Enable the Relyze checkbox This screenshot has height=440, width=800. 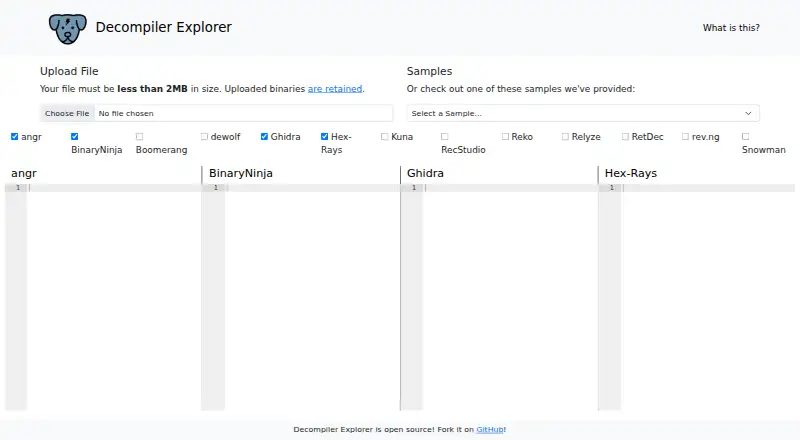[x=565, y=136]
